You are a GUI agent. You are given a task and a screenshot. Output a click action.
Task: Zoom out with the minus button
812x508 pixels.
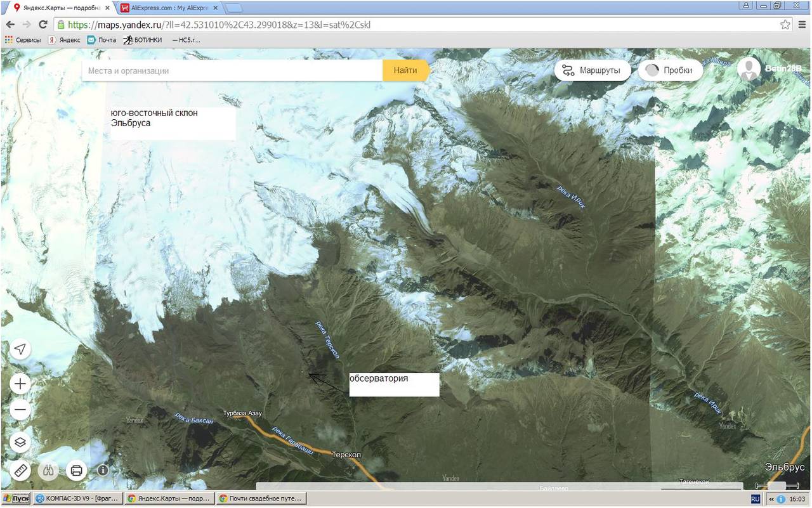20,410
